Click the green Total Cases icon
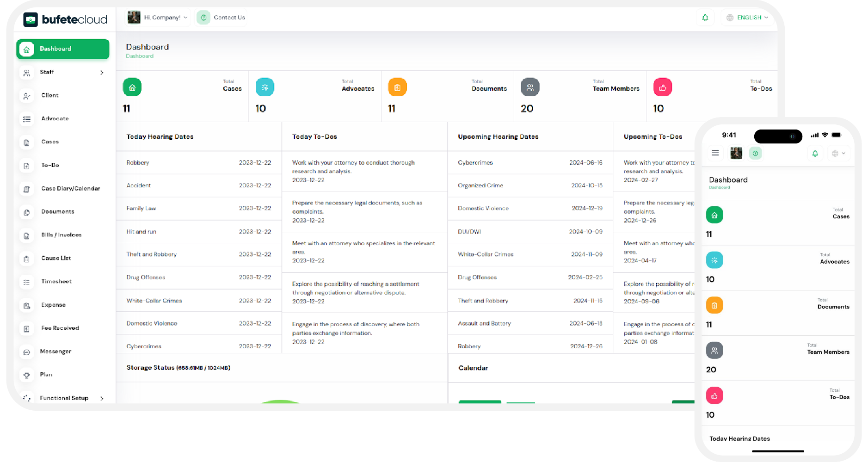Screen dimensions: 868x463 [132, 87]
